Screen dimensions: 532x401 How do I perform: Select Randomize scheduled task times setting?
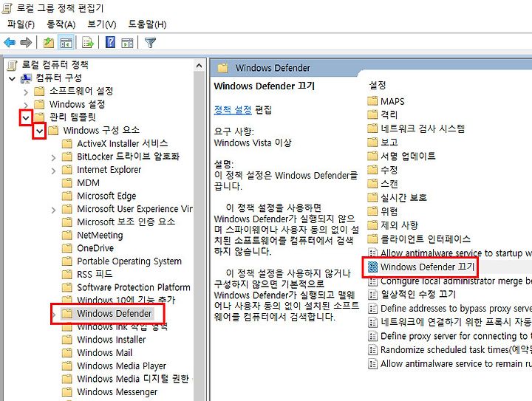tap(450, 350)
